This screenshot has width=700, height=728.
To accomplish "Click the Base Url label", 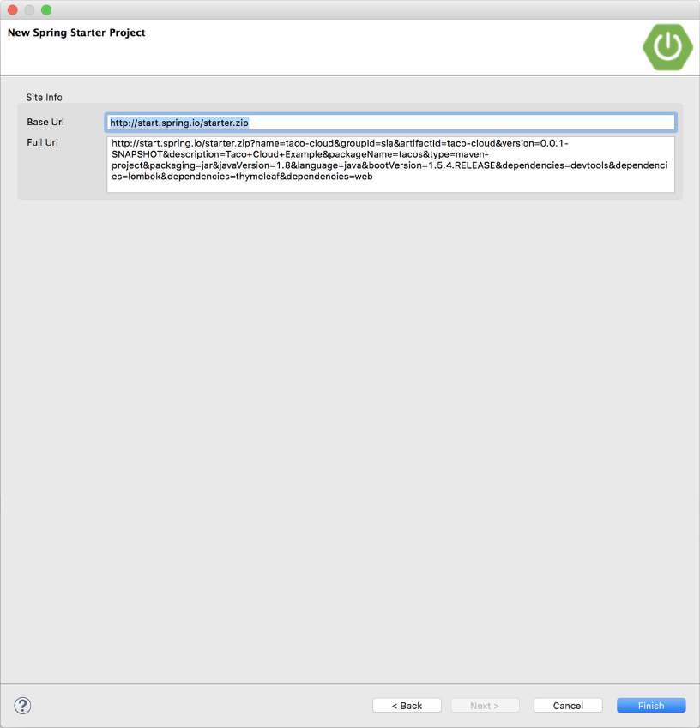I will click(x=45, y=122).
